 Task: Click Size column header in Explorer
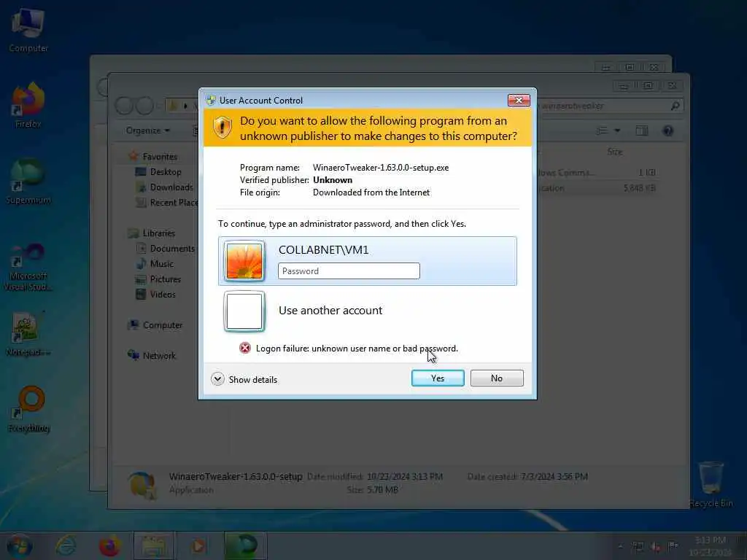coord(614,152)
